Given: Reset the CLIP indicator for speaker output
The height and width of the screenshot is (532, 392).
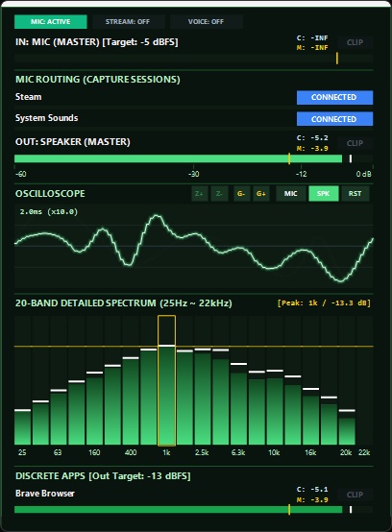Looking at the screenshot, I should 355,143.
